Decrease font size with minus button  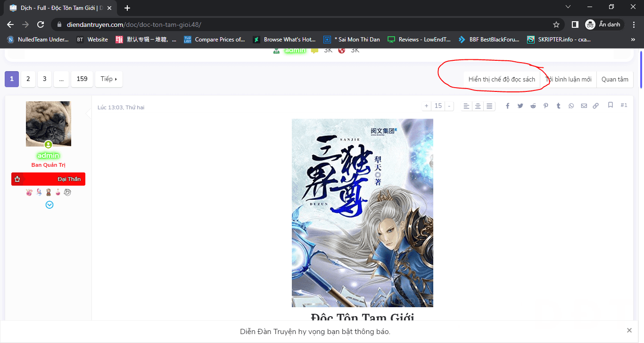pyautogui.click(x=449, y=106)
